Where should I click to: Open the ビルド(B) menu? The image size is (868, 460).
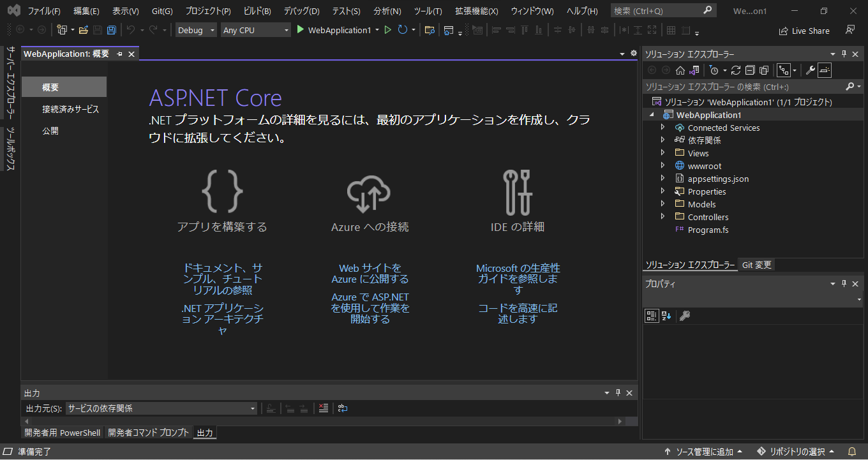click(257, 11)
